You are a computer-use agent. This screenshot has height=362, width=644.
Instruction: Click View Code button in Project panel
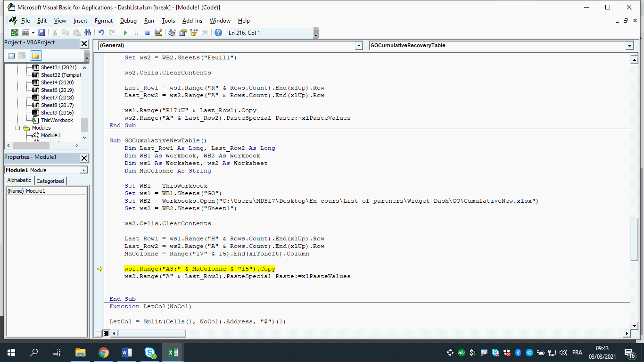[11, 56]
